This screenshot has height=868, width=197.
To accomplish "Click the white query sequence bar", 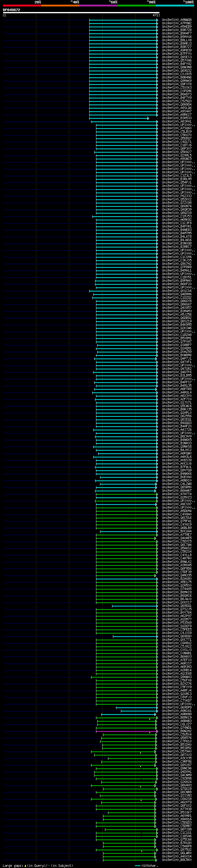I will pyautogui.click(x=81, y=13).
